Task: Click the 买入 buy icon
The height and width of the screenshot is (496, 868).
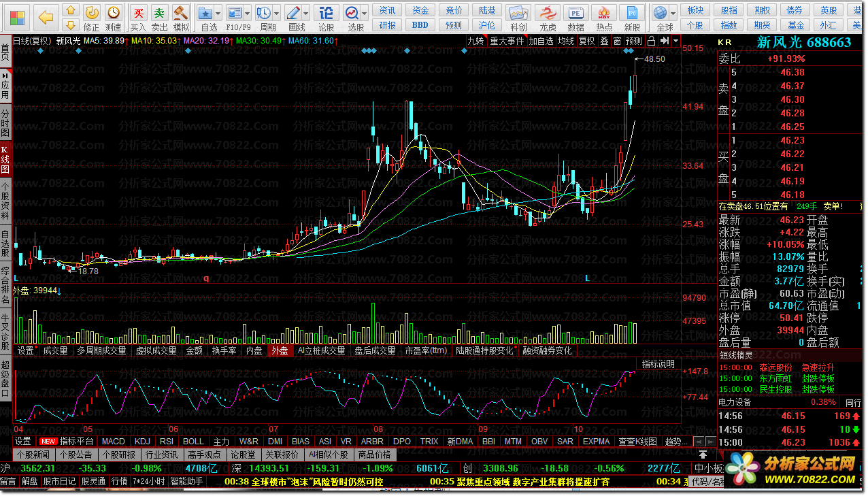Action: tap(138, 18)
